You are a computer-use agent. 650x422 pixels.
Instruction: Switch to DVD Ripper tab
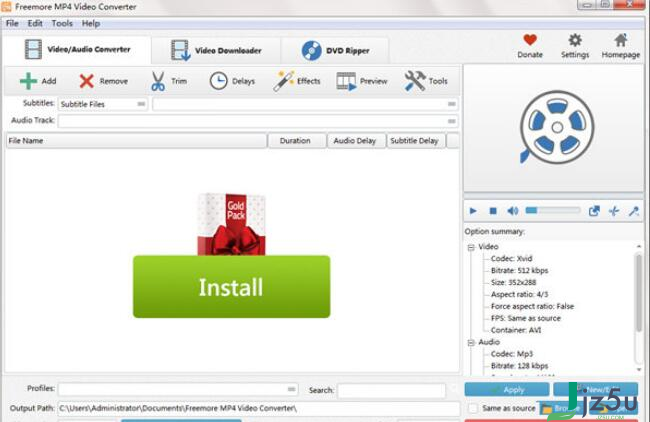pyautogui.click(x=335, y=51)
